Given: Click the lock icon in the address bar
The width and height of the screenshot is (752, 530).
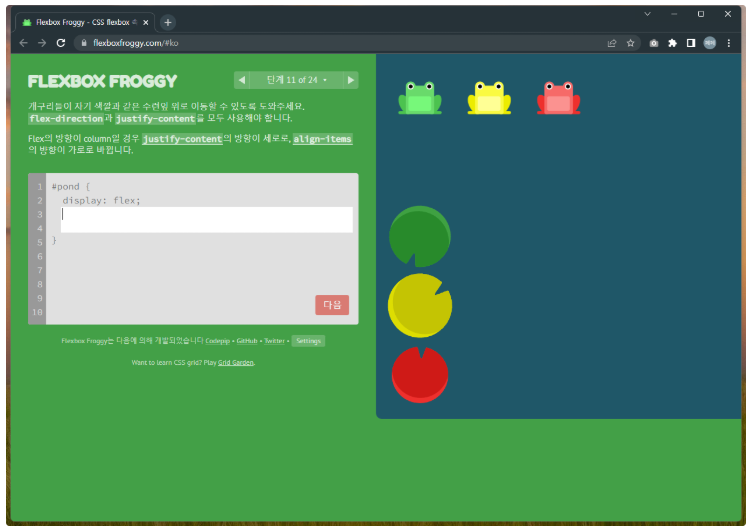Looking at the screenshot, I should tap(84, 43).
